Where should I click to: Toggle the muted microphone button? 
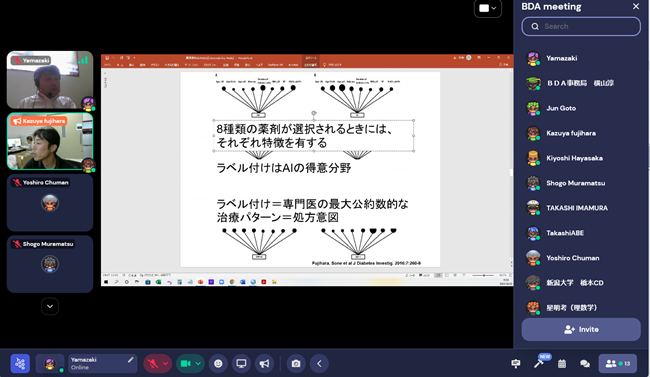pyautogui.click(x=153, y=364)
